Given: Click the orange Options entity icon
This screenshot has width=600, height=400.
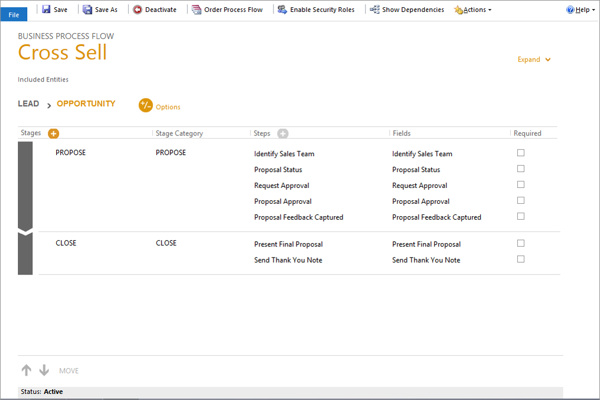Looking at the screenshot, I should [146, 106].
